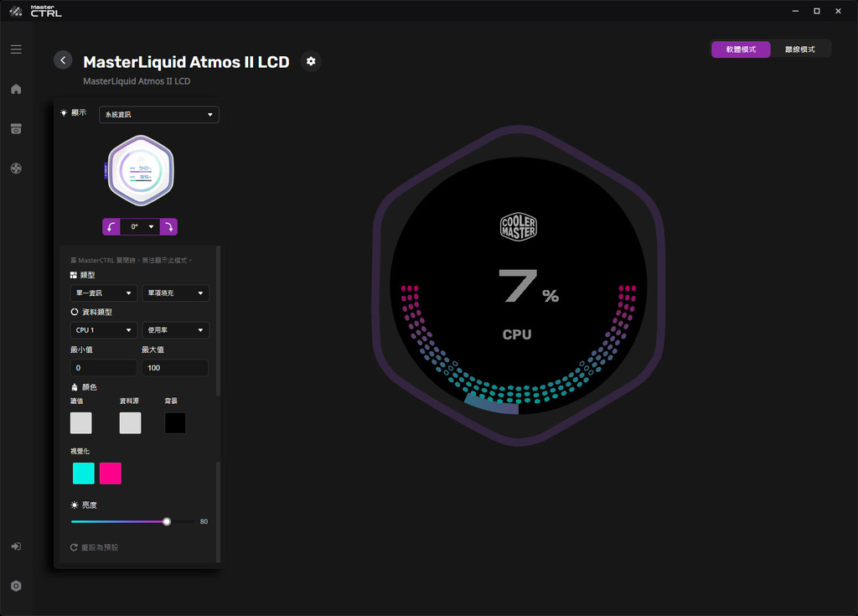
Task: Close the MasterCTRL window
Action: [838, 11]
